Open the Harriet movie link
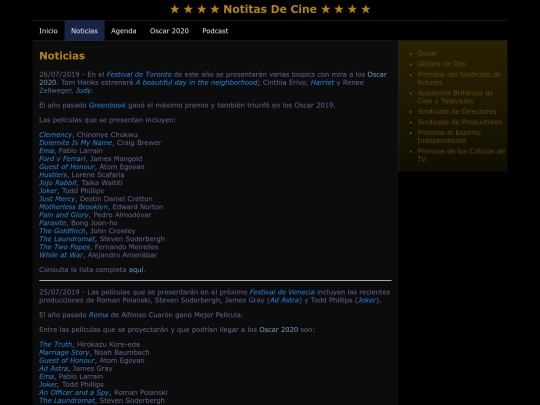Image resolution: width=540 pixels, height=405 pixels. [322, 82]
